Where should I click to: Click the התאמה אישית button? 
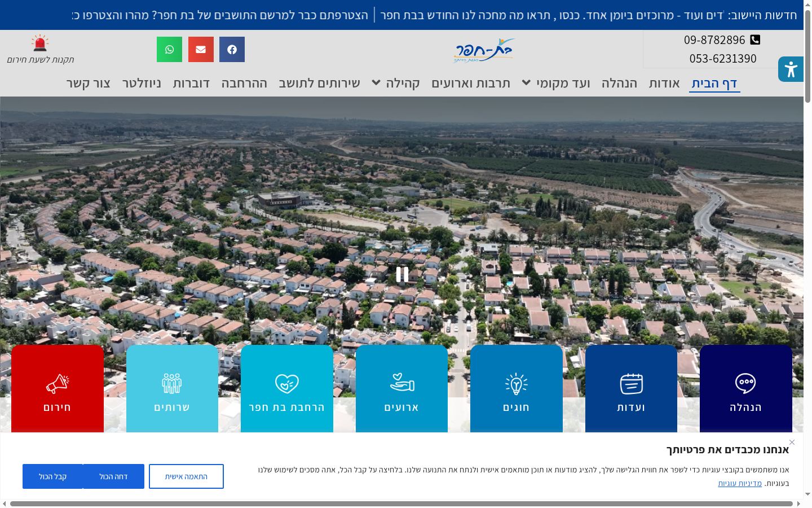(186, 476)
